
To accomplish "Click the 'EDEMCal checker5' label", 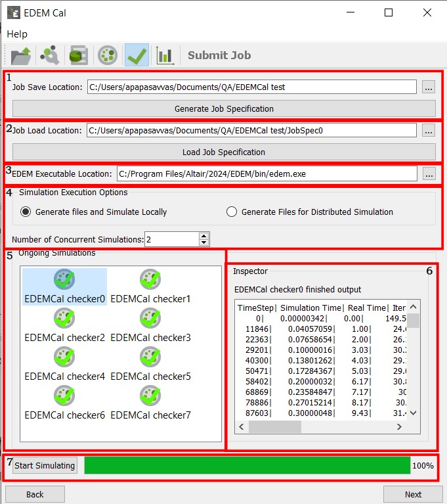I will coord(150,377).
